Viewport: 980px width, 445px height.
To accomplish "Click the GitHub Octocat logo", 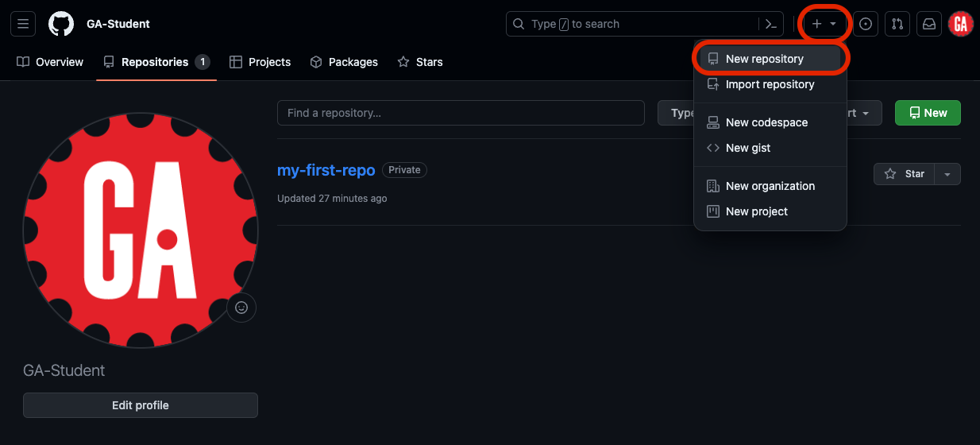I will tap(61, 24).
